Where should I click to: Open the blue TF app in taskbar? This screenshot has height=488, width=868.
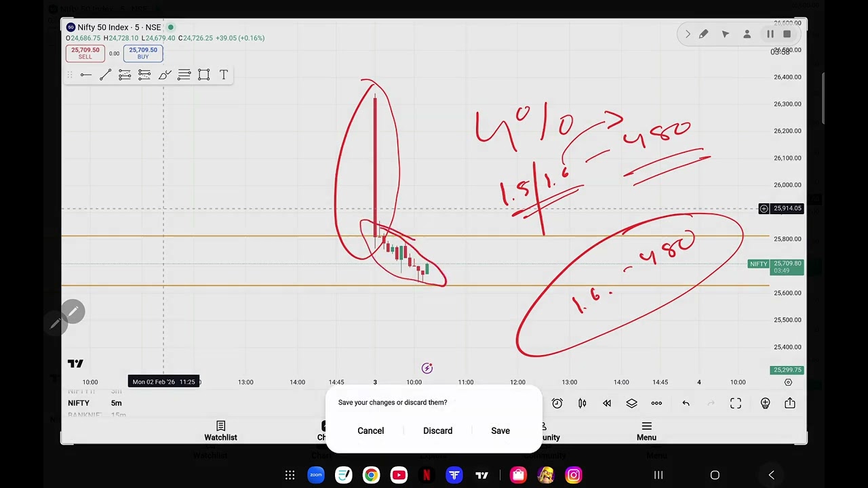[x=454, y=475]
